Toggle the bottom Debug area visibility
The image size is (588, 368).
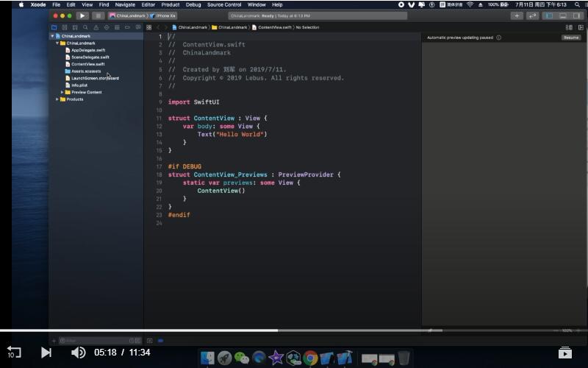point(563,15)
